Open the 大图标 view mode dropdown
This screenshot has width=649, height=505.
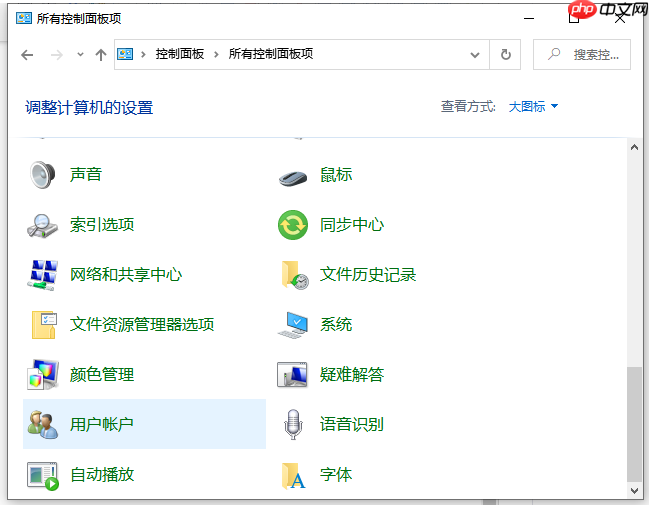tap(533, 106)
